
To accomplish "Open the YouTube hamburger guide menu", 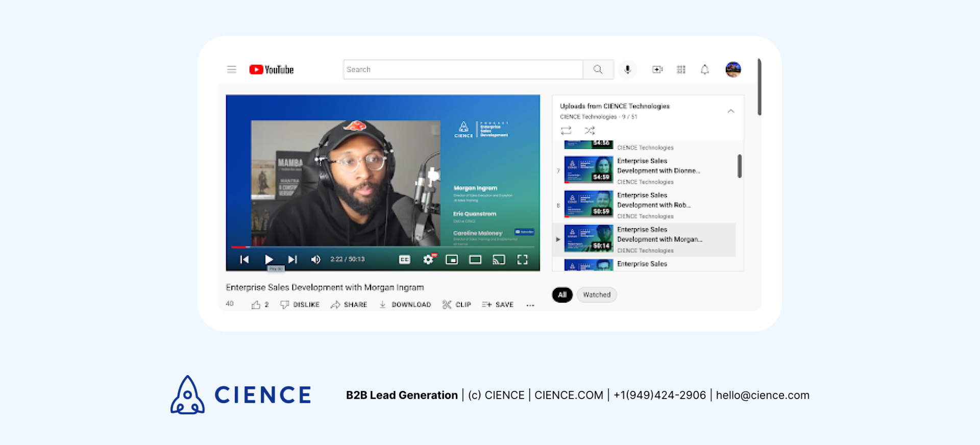I will point(231,69).
